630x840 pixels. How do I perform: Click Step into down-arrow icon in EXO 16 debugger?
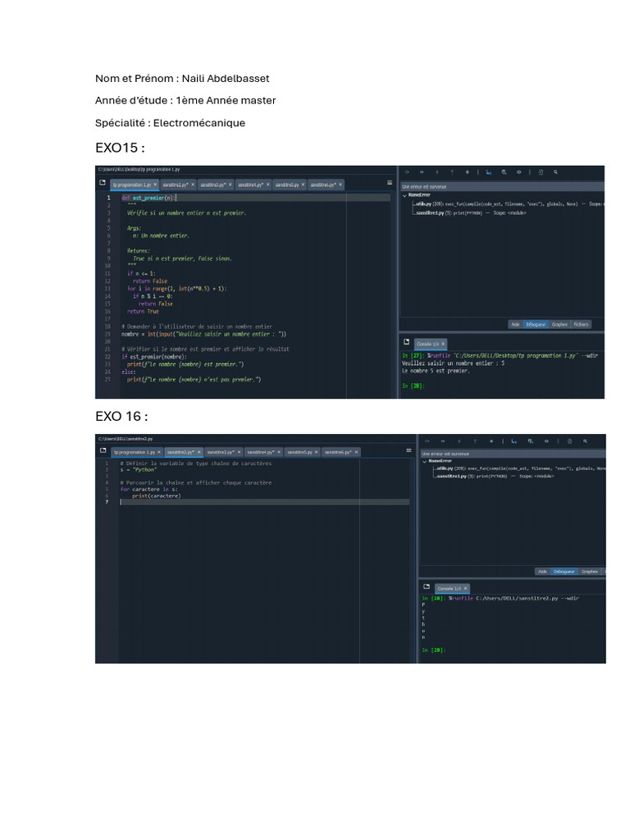pyautogui.click(x=459, y=441)
